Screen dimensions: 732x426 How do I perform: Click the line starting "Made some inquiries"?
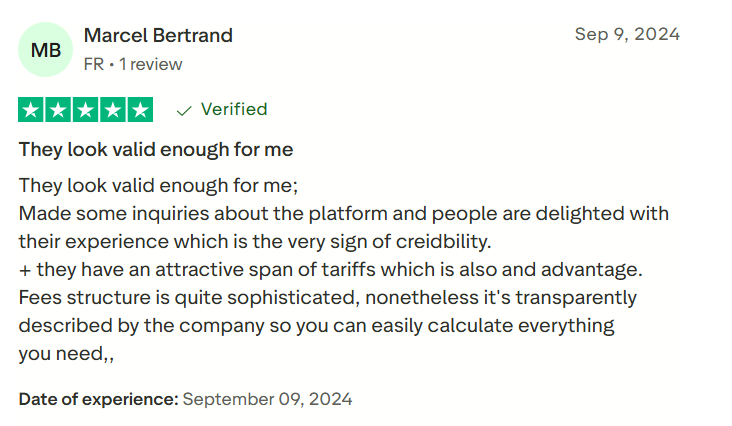343,214
